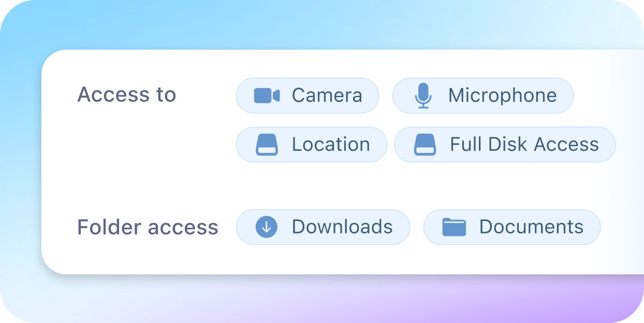The image size is (644, 323).
Task: Click the disk icon beside Full Disk Access
Action: tap(425, 144)
